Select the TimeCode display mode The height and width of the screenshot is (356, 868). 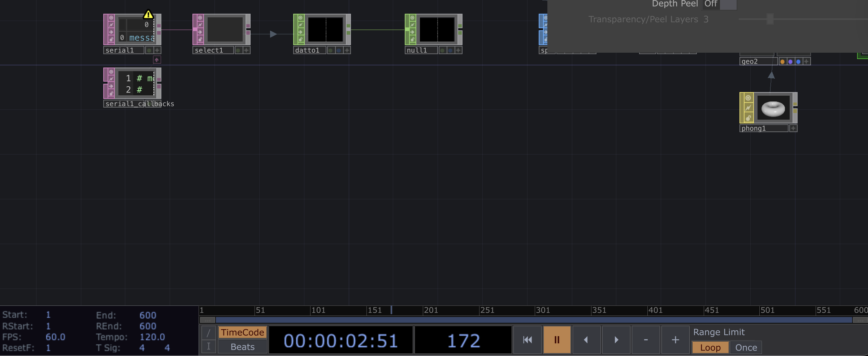click(242, 333)
